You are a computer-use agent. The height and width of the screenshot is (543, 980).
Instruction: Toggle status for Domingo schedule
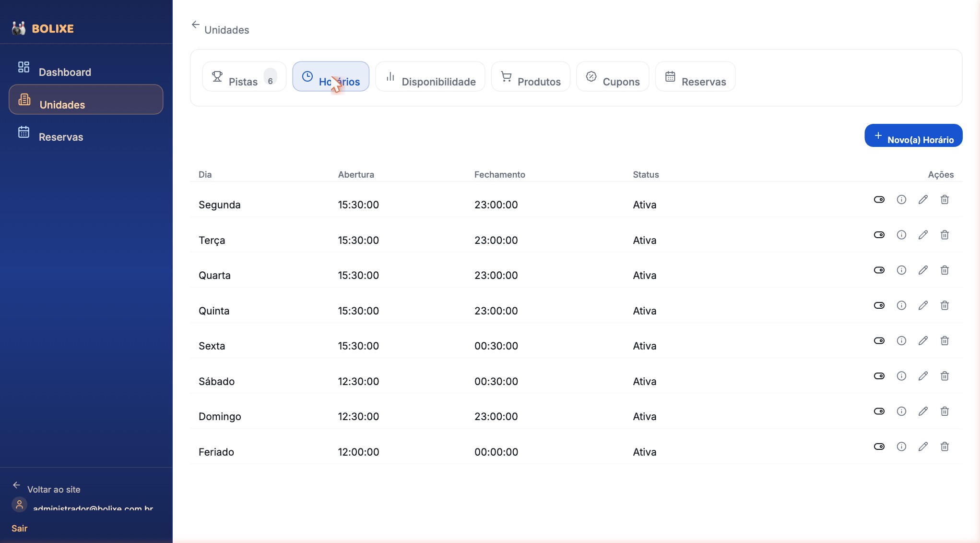(x=879, y=411)
